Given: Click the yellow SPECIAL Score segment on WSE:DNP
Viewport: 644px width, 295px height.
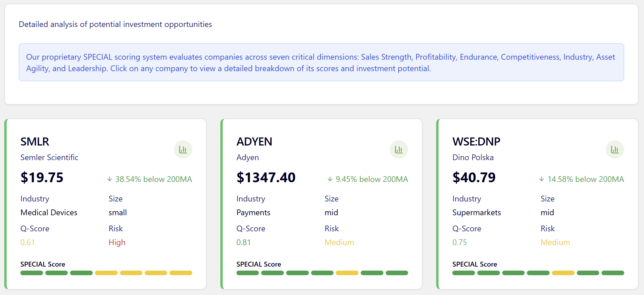Looking at the screenshot, I should click(563, 273).
